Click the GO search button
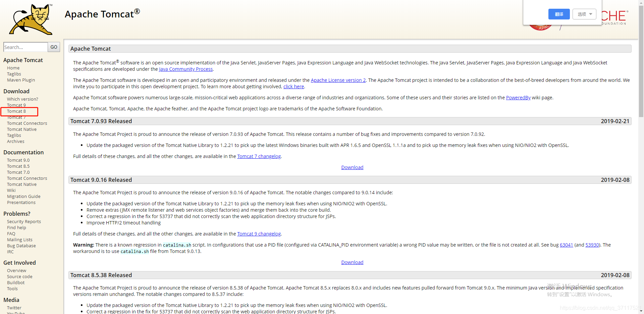The width and height of the screenshot is (644, 314). 54,47
